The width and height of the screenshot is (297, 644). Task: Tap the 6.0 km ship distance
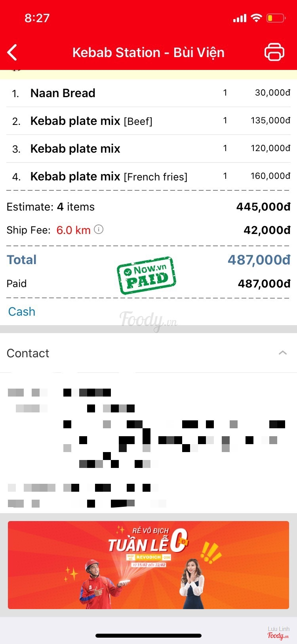point(73,230)
